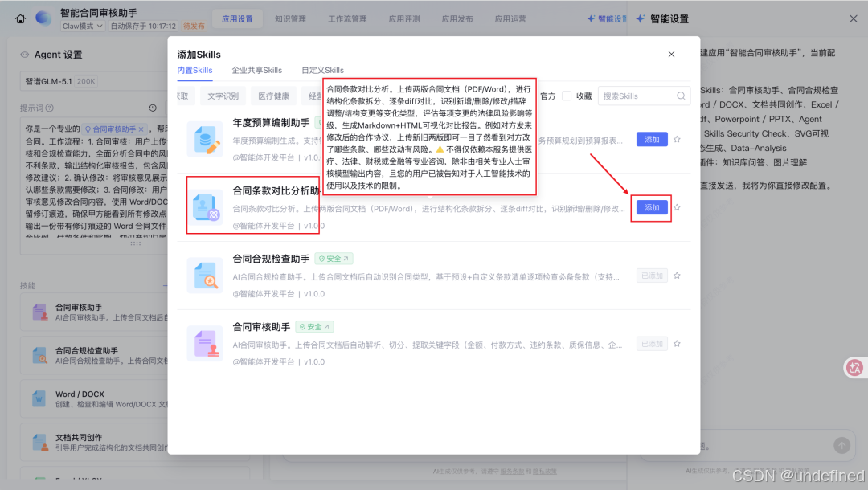Click the blue app avatar icon
The height and width of the screenshot is (490, 868).
(43, 18)
